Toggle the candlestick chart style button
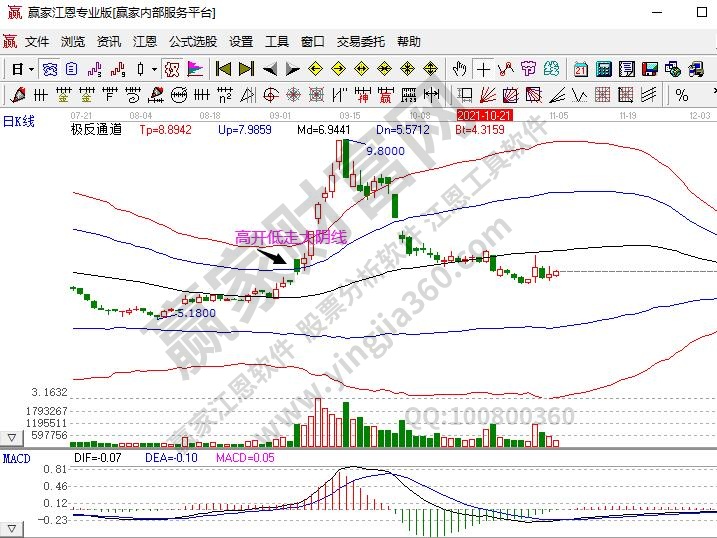Image resolution: width=717 pixels, height=538 pixels. 141,69
